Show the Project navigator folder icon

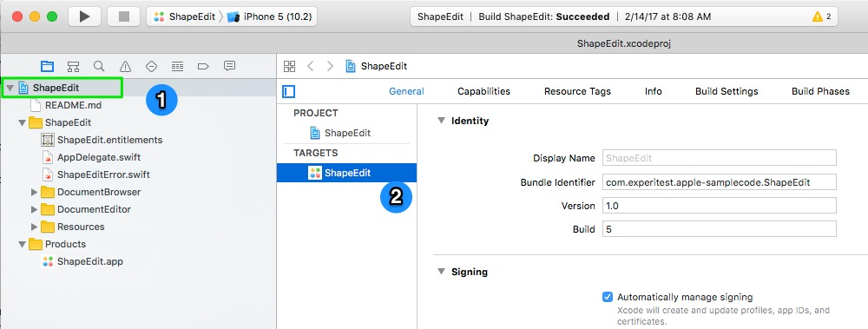click(48, 67)
